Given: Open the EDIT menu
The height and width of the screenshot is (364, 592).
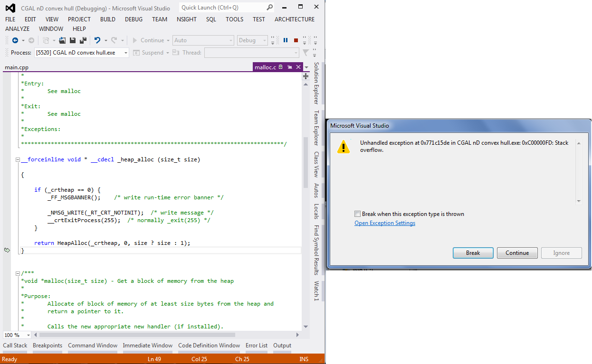Looking at the screenshot, I should (30, 19).
